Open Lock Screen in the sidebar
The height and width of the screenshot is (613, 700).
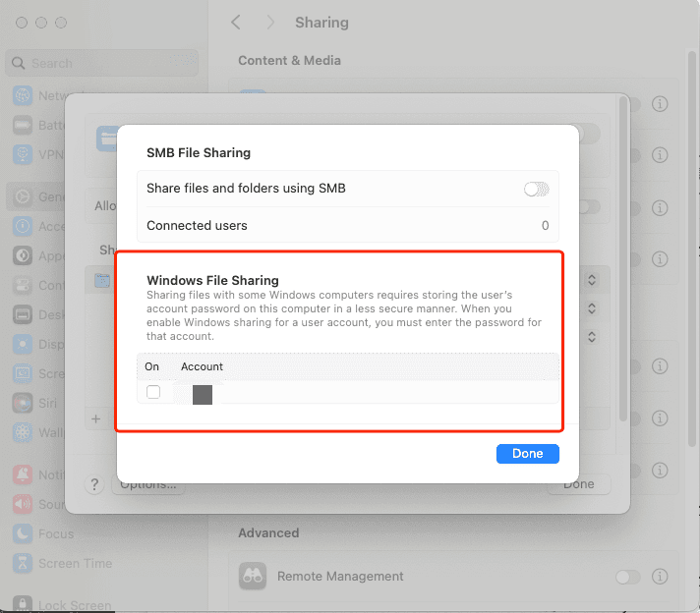[63, 604]
